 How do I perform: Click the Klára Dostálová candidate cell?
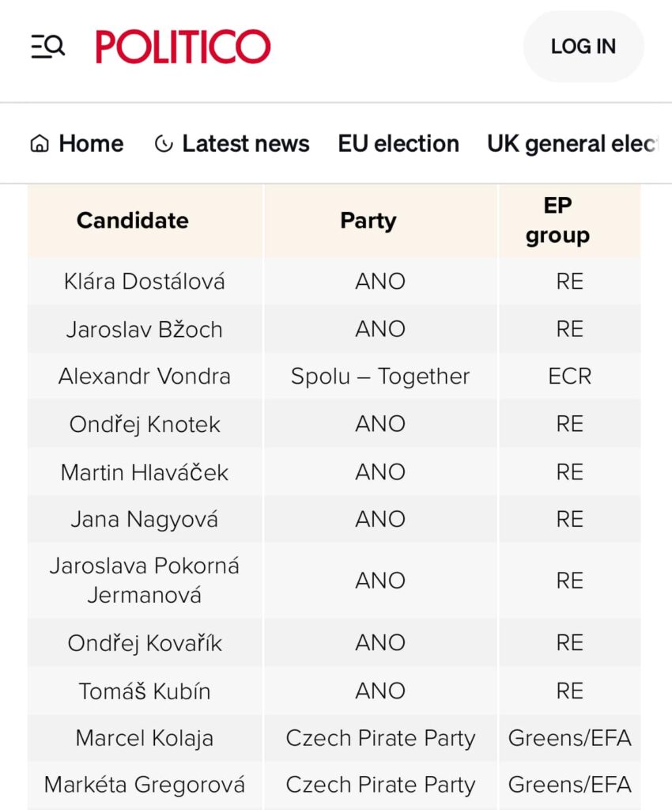[x=145, y=282]
